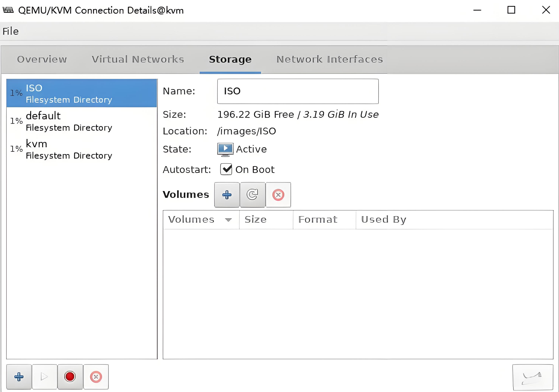Click the Name field containing ISO

click(297, 91)
